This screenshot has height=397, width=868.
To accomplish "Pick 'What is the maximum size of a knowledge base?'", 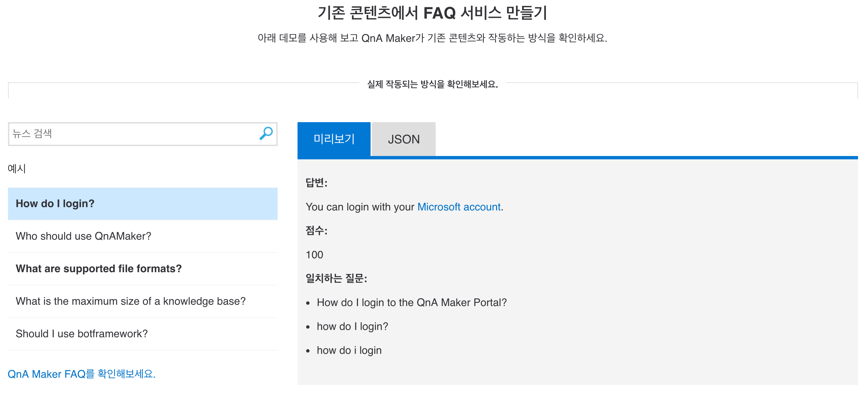I will 142,301.
